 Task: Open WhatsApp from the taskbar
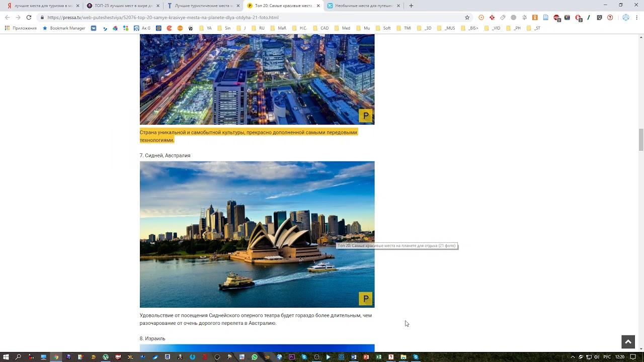[x=254, y=357]
